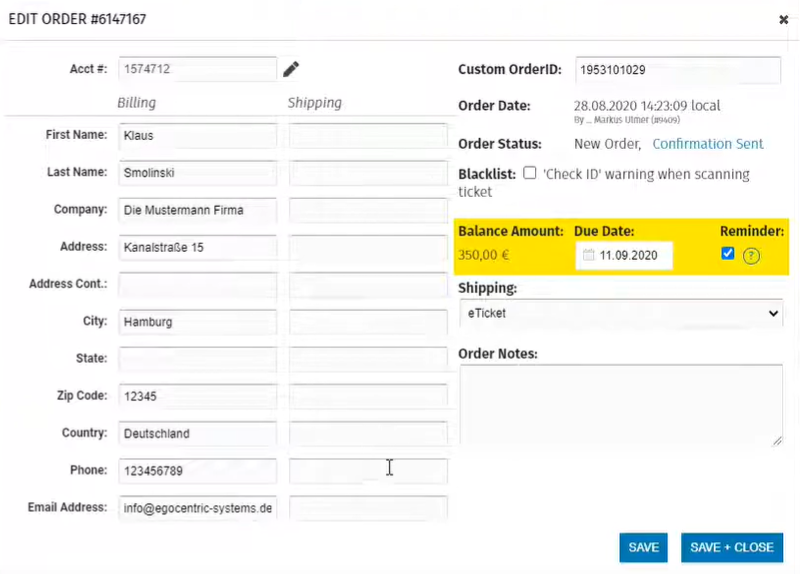This screenshot has height=574, width=800.
Task: Click the pencil edit icon beside Acct #
Action: pyautogui.click(x=291, y=69)
